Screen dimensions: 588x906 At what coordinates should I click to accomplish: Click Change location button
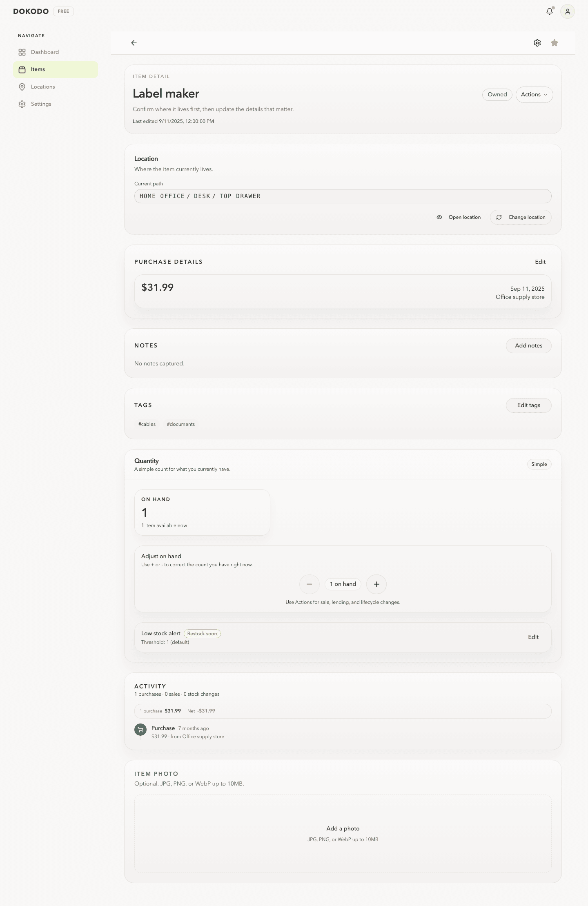[x=521, y=217]
